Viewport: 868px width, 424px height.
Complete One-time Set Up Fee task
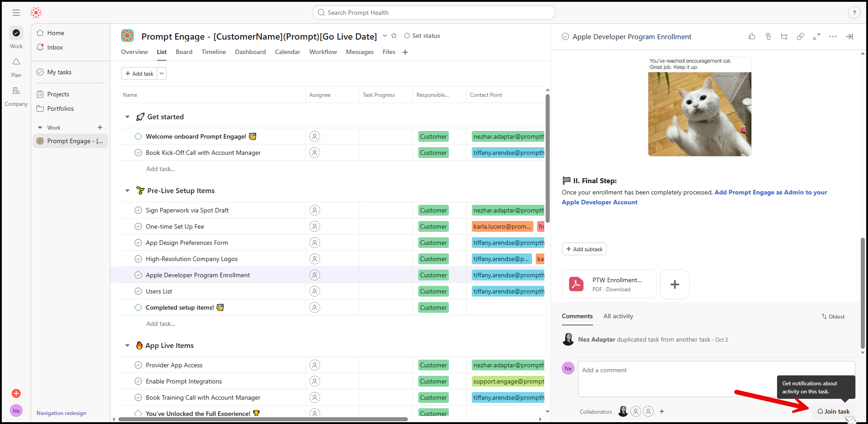tap(138, 226)
